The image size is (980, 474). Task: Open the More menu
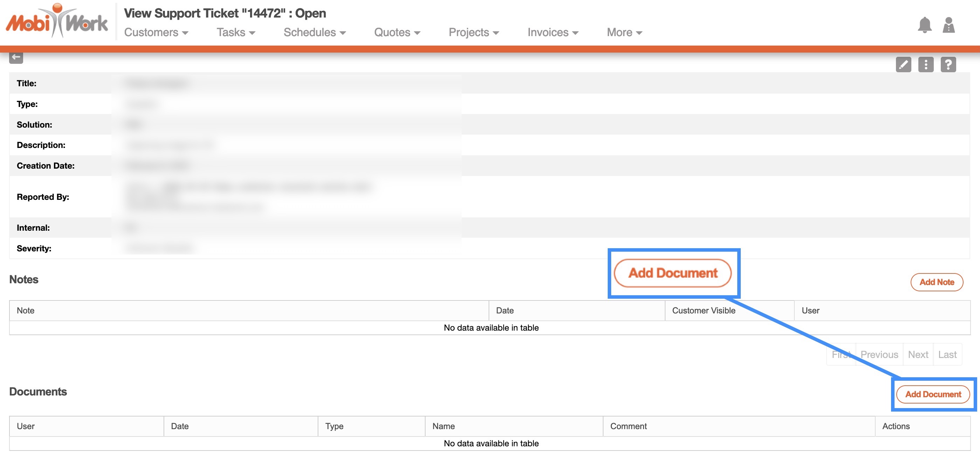tap(624, 32)
